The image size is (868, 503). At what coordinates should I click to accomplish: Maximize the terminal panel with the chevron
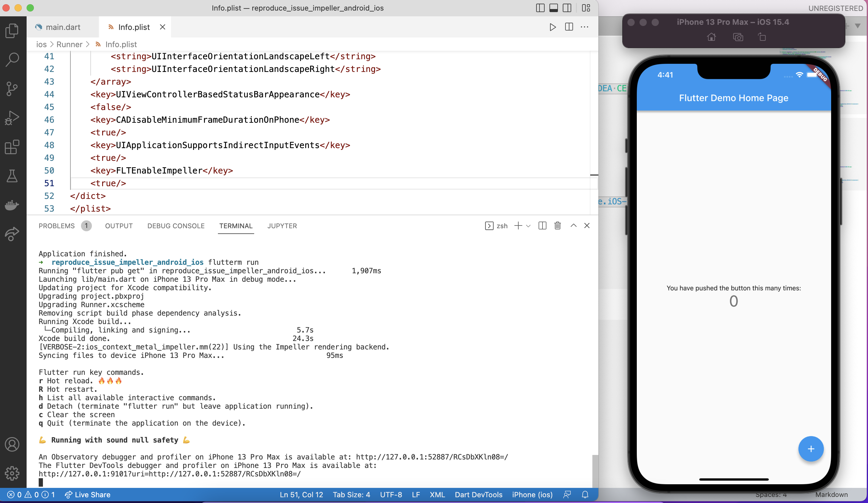pos(574,226)
